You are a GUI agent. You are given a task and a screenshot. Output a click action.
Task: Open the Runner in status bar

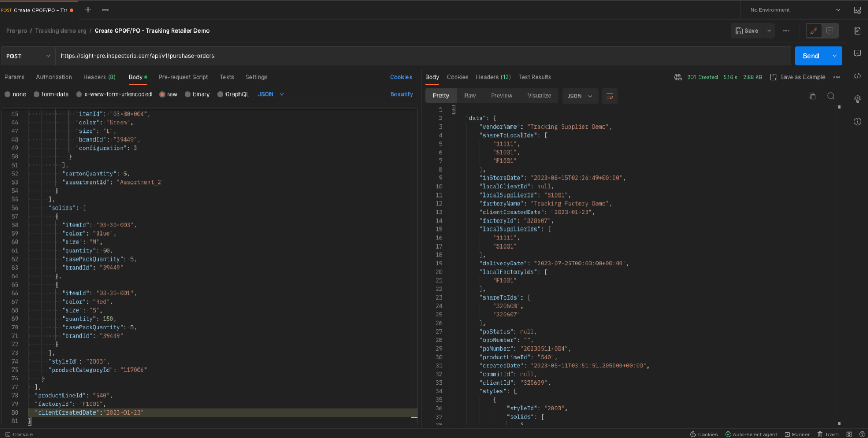797,434
